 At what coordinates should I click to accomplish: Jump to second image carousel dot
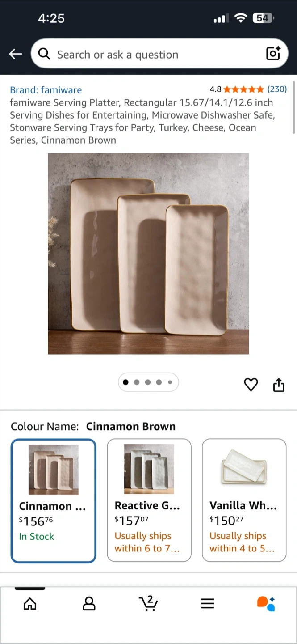137,382
